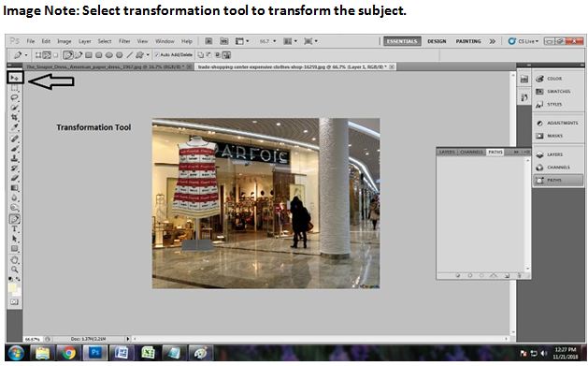
Task: Choose Rounded Rectangle in options bar
Action: pyautogui.click(x=99, y=55)
